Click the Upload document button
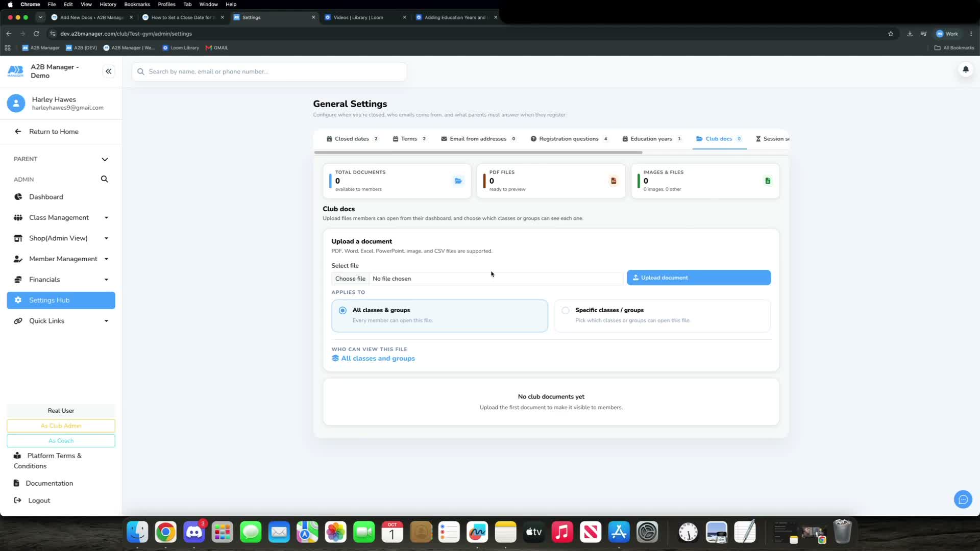Screen dimensions: 980x551 698,278
